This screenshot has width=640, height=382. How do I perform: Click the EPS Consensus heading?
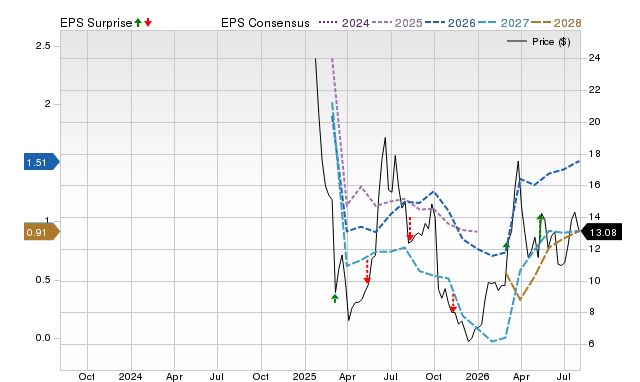tap(265, 23)
